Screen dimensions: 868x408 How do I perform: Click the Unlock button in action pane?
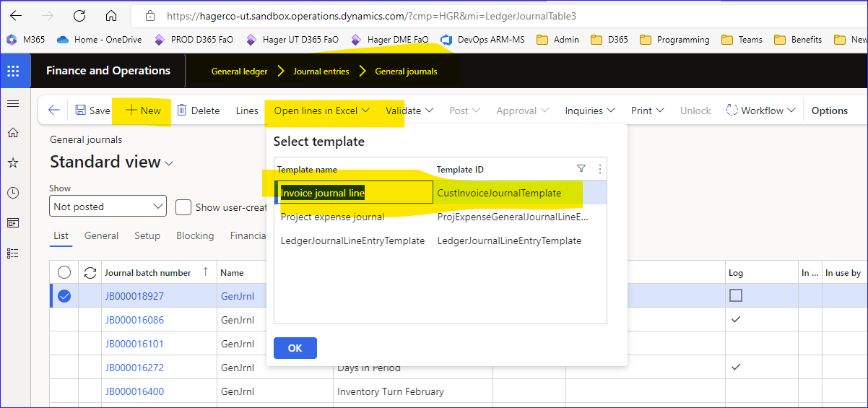[x=695, y=110]
